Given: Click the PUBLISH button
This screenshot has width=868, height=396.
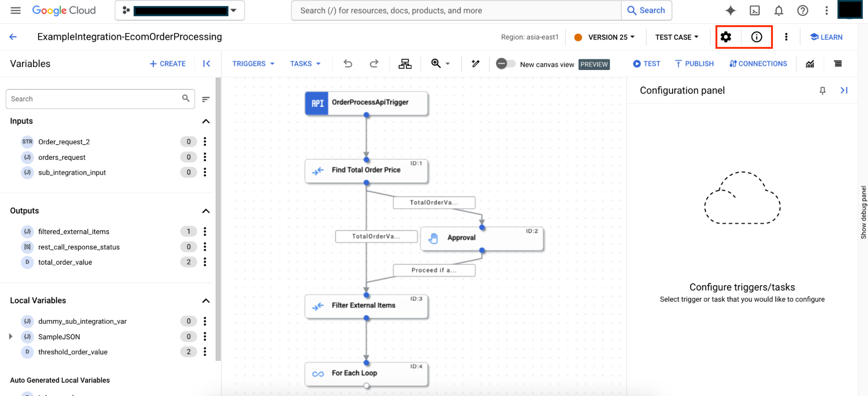Looking at the screenshot, I should [694, 63].
